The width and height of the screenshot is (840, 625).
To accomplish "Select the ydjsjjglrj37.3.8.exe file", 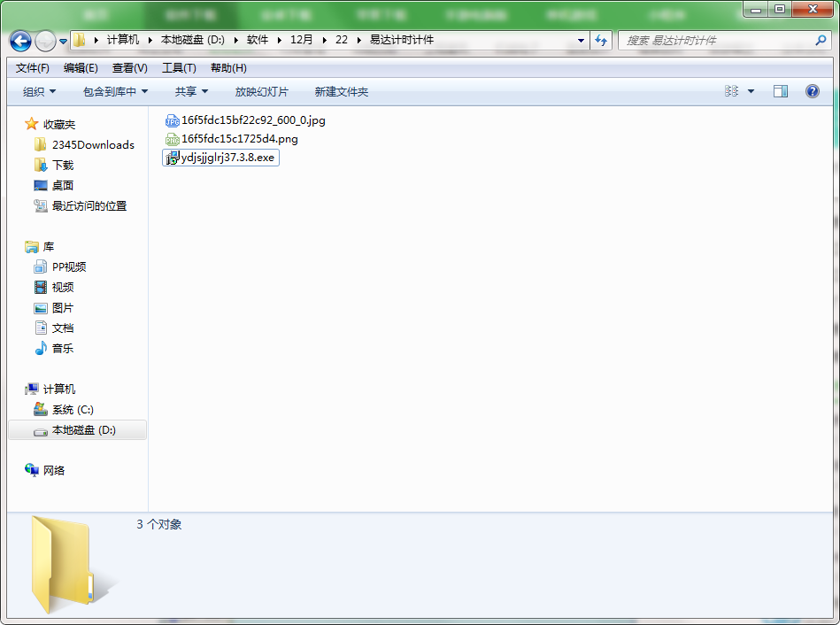I will click(220, 158).
